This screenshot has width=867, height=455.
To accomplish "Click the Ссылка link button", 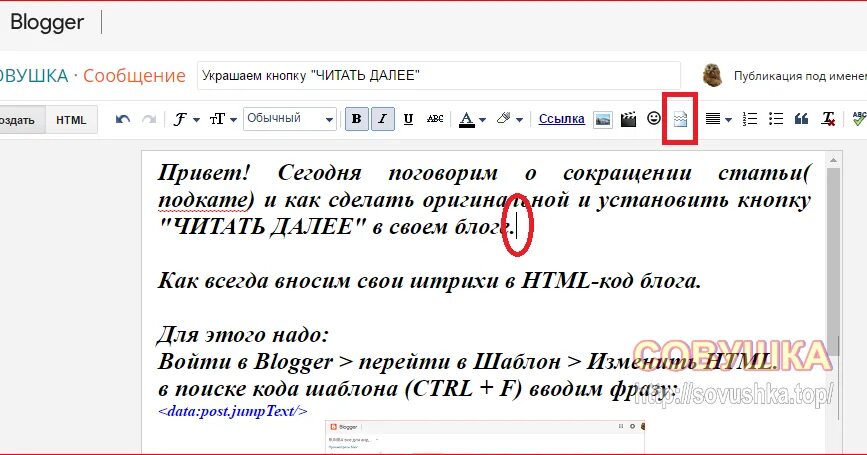I will pyautogui.click(x=562, y=119).
